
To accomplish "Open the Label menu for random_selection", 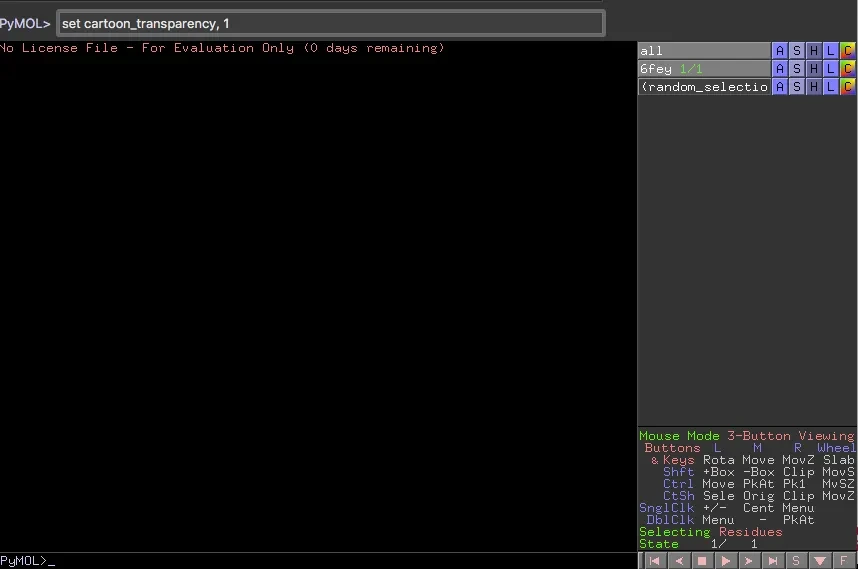I will (x=831, y=87).
